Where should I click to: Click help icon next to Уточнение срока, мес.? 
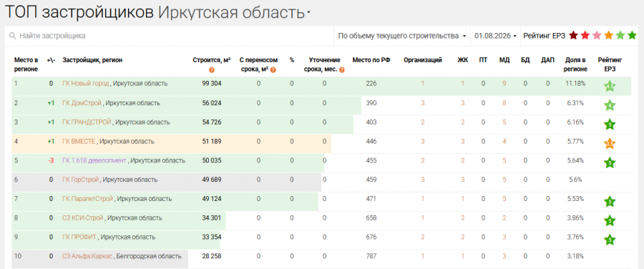pyautogui.click(x=342, y=70)
